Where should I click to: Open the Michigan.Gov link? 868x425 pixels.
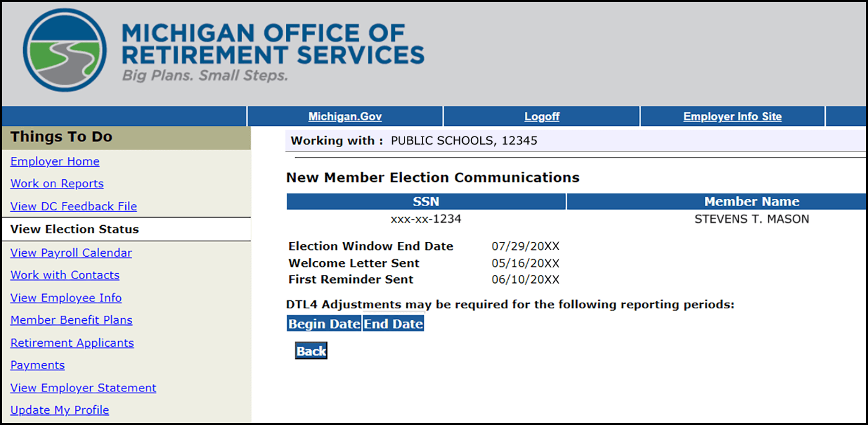pyautogui.click(x=345, y=116)
